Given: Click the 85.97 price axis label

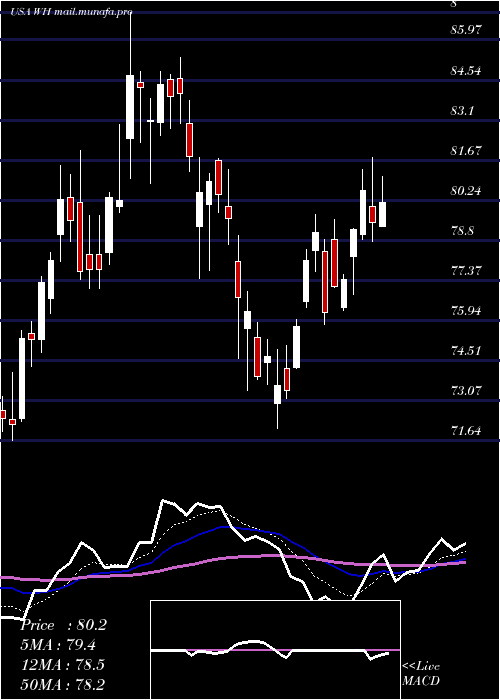Looking at the screenshot, I should click(467, 30).
